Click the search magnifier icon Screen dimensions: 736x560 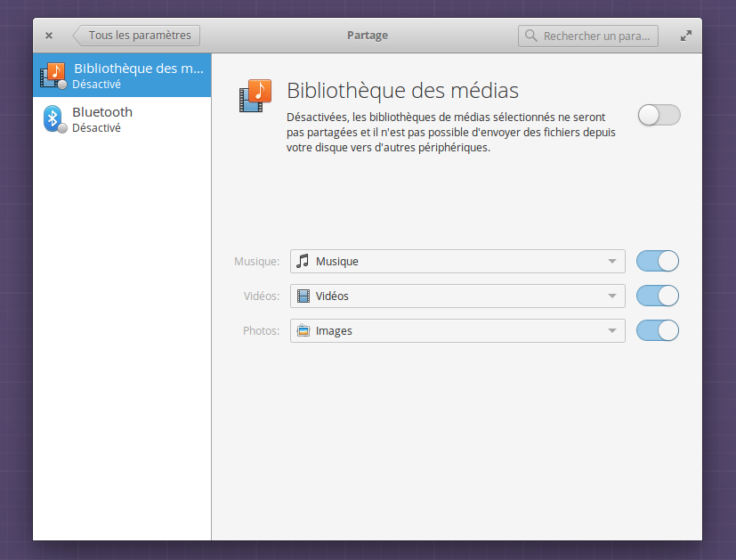531,36
